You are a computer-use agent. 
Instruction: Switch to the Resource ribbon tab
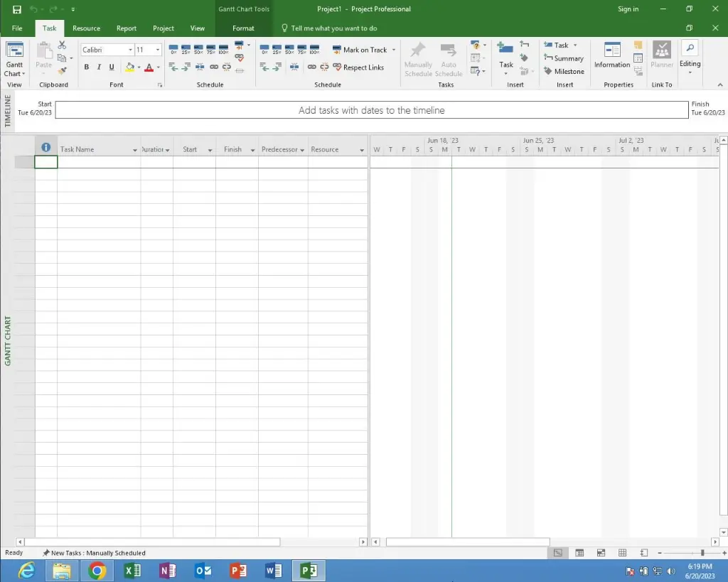(x=86, y=28)
